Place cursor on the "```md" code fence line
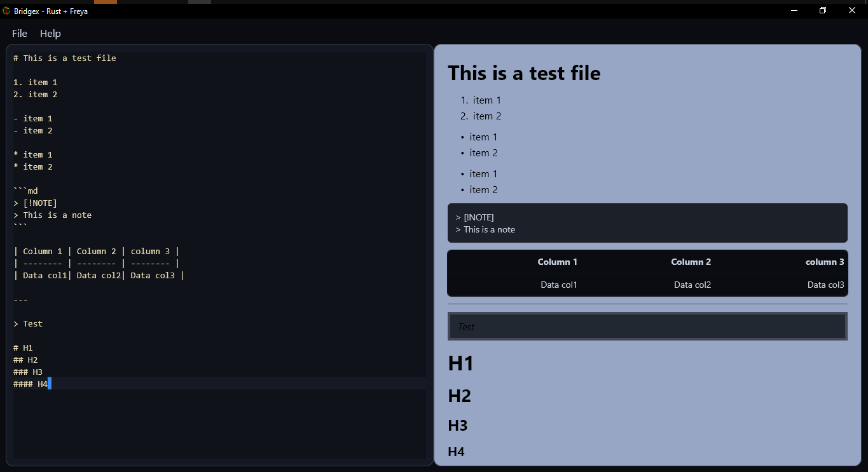This screenshot has width=868, height=472. click(25, 191)
